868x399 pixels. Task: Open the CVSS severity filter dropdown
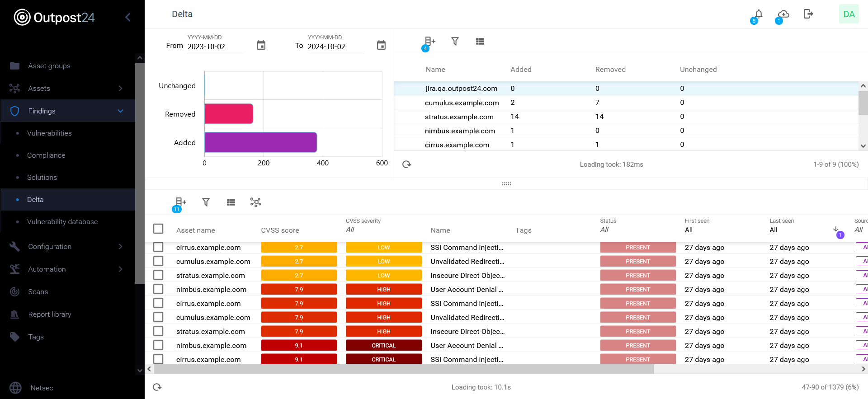(x=383, y=230)
